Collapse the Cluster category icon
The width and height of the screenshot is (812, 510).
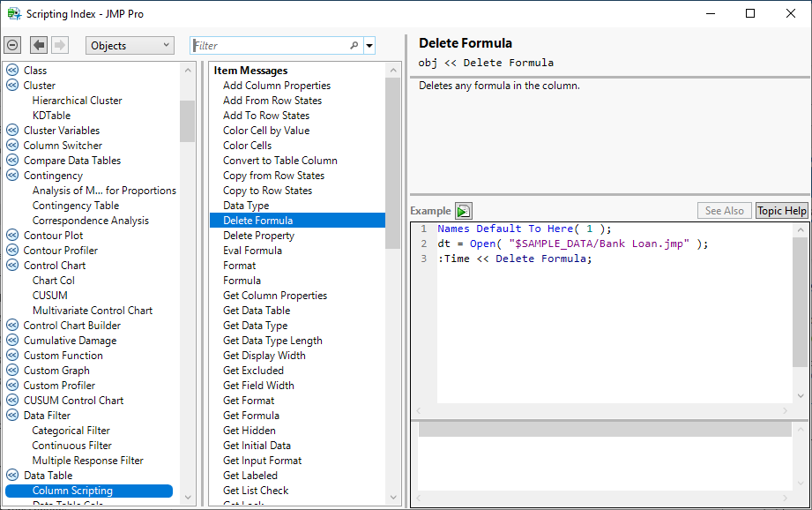[12, 85]
